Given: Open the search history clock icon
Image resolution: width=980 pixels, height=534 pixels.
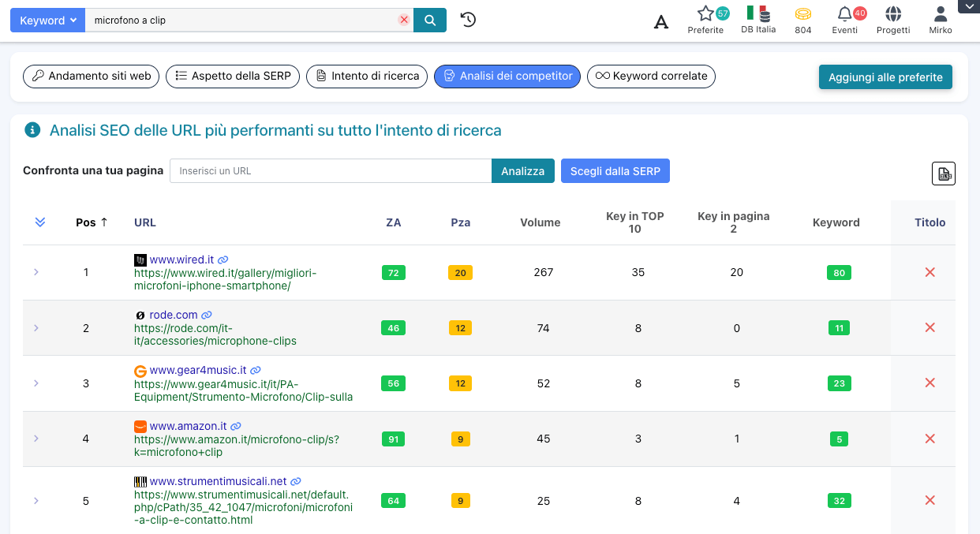Looking at the screenshot, I should (468, 20).
